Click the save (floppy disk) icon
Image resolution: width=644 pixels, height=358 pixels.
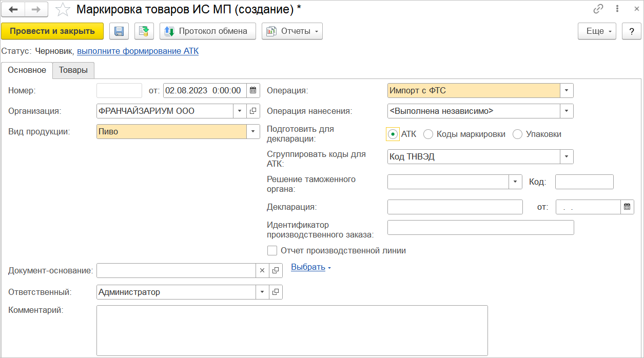click(x=119, y=31)
